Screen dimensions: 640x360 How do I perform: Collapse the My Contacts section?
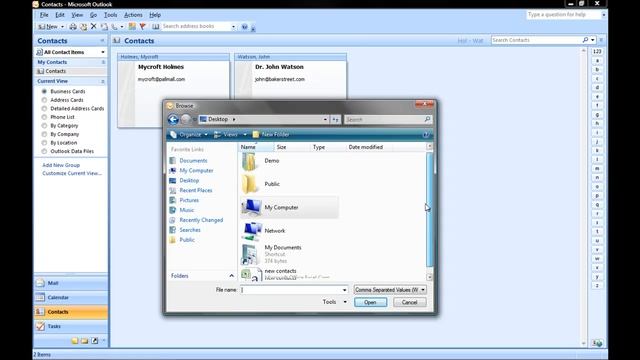[103, 62]
